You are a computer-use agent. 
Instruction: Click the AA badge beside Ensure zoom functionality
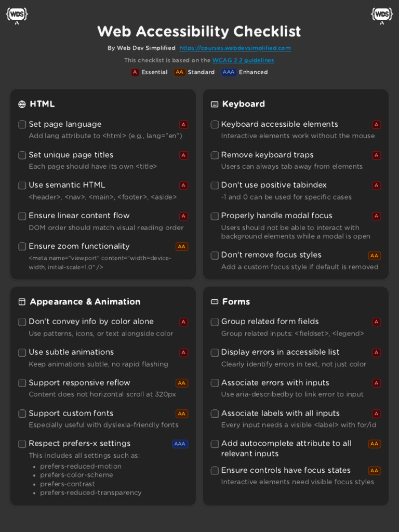[182, 247]
